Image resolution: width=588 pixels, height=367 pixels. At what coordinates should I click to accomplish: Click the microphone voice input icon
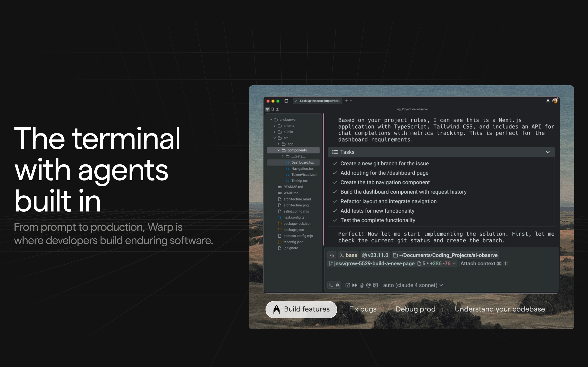(x=362, y=285)
